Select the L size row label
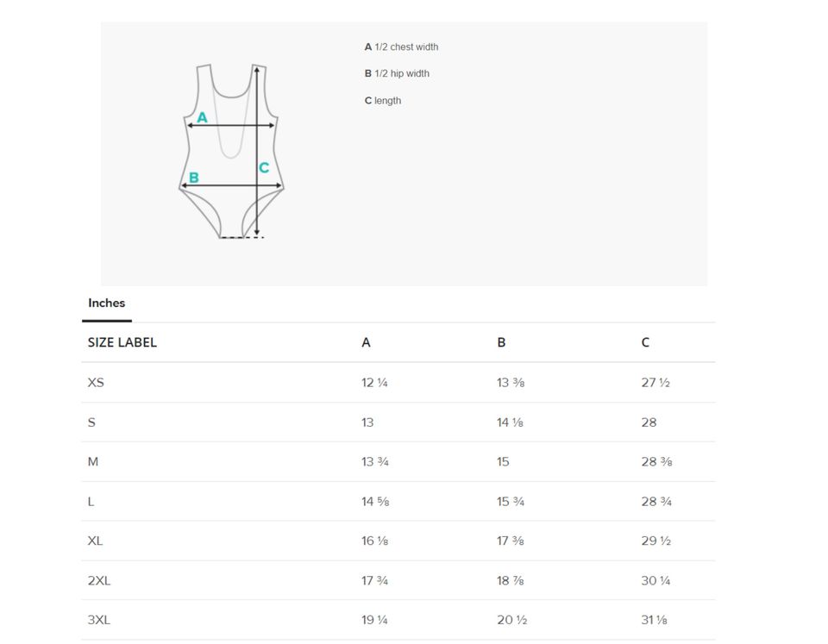Viewport: 828px width, 644px height. pos(91,502)
